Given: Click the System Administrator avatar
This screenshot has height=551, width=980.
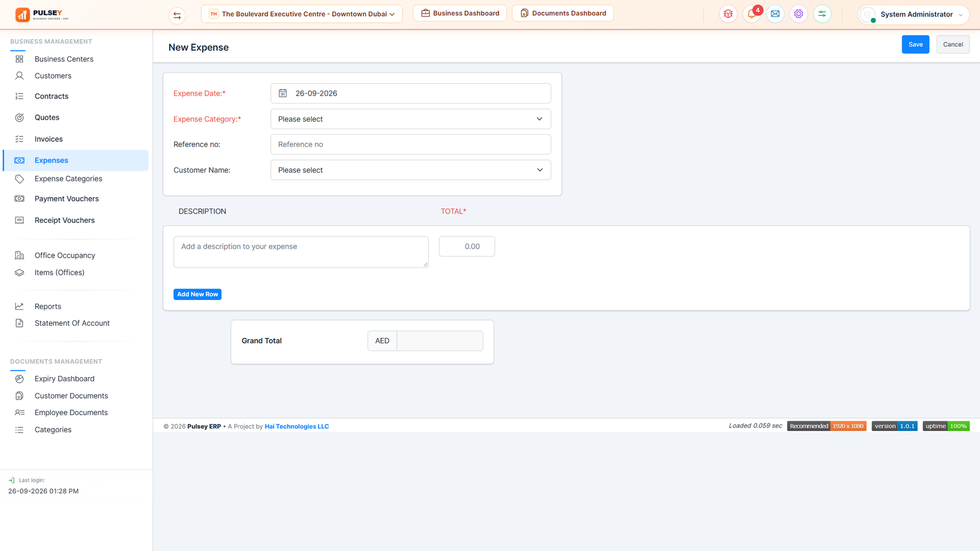Looking at the screenshot, I should [x=868, y=15].
